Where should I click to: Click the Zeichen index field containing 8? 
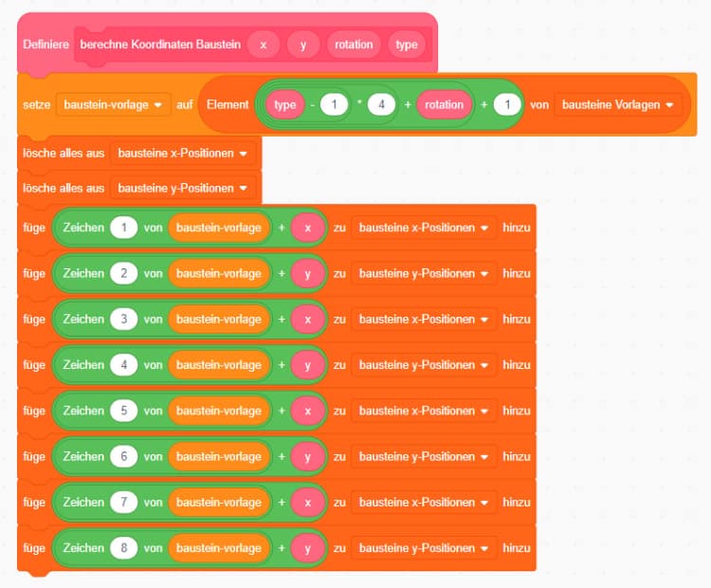(x=124, y=548)
